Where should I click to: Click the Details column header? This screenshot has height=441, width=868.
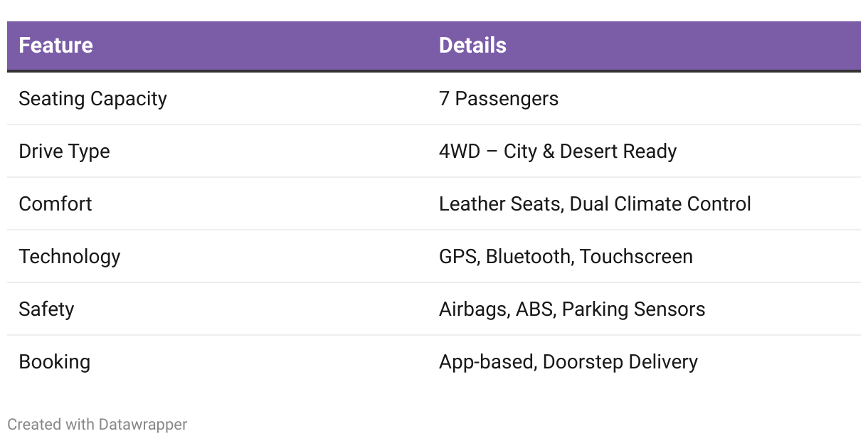point(472,46)
